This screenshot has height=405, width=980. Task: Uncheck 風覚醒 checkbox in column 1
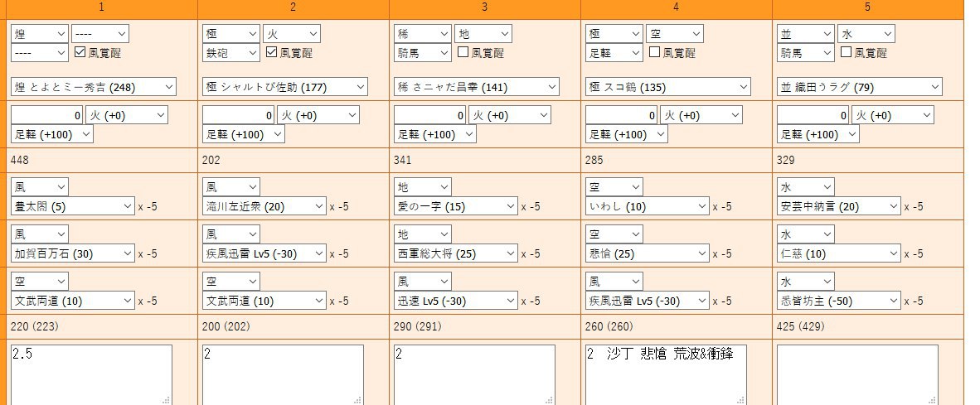(x=80, y=52)
